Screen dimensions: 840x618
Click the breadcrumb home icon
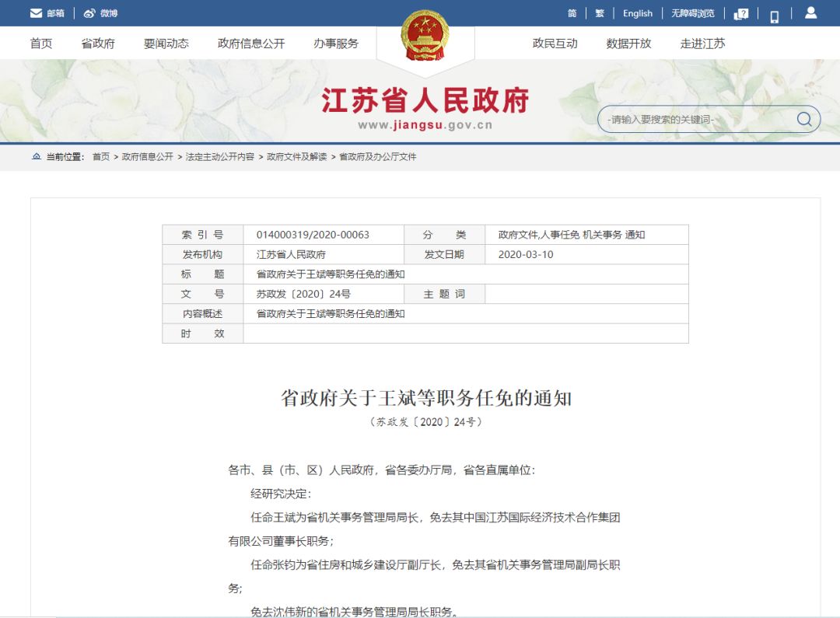pyautogui.click(x=37, y=156)
